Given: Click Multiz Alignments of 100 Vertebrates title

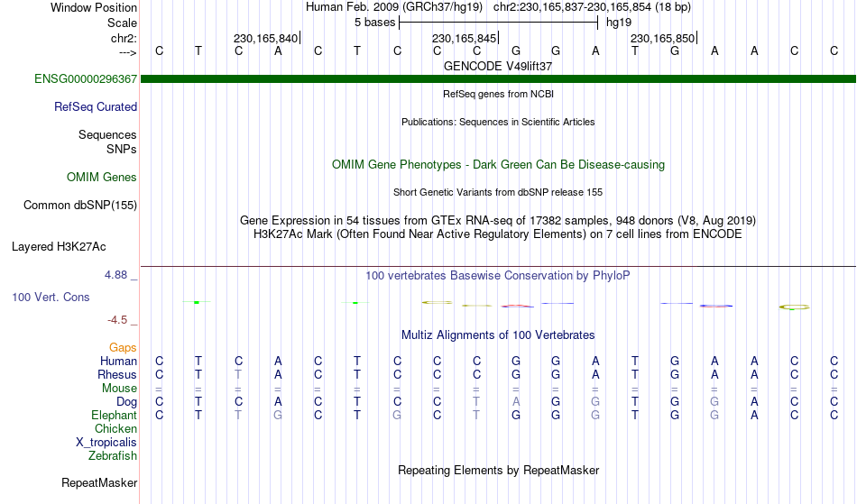Looking at the screenshot, I should 498,335.
